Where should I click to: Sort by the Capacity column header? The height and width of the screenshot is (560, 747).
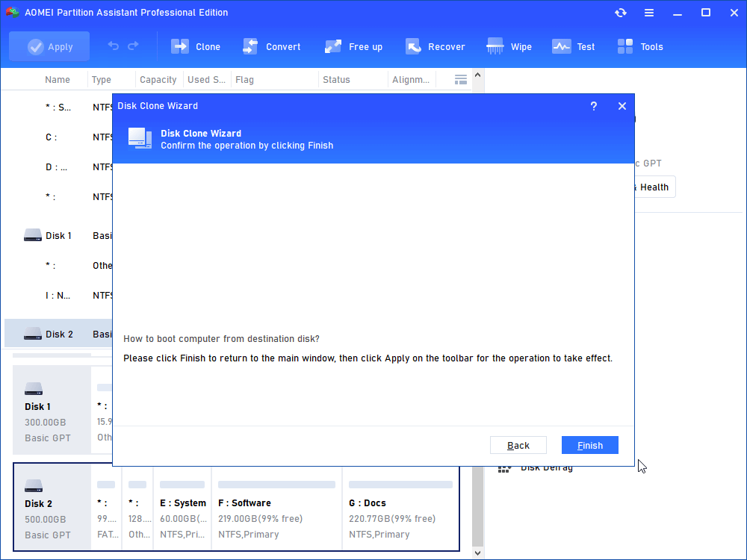[x=158, y=80]
